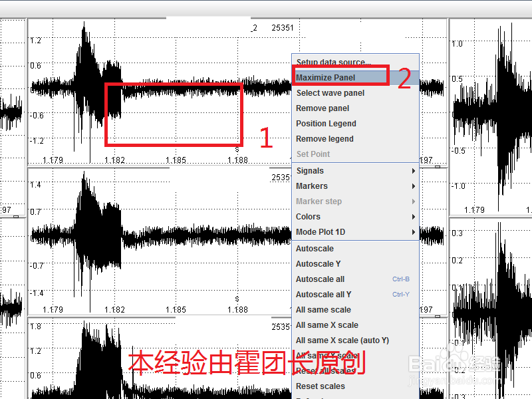Click the 1.188 x-axis label in top panel
This screenshot has width=532, height=399.
[237, 160]
